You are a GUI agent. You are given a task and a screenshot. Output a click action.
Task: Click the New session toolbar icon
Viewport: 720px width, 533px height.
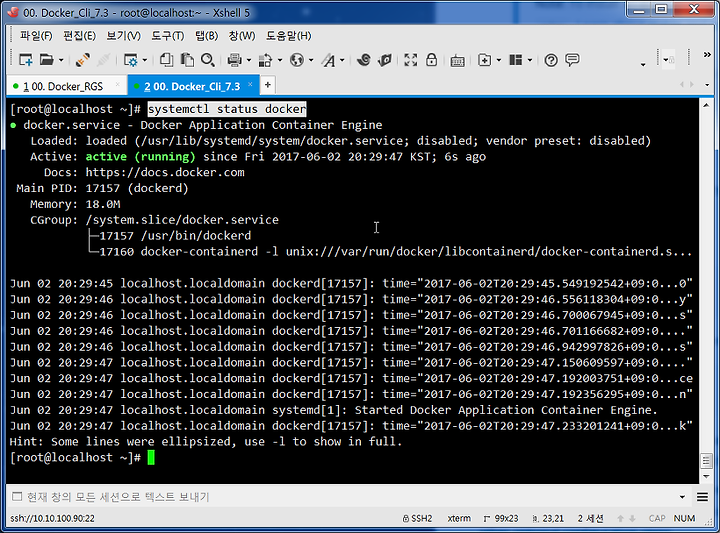point(26,60)
